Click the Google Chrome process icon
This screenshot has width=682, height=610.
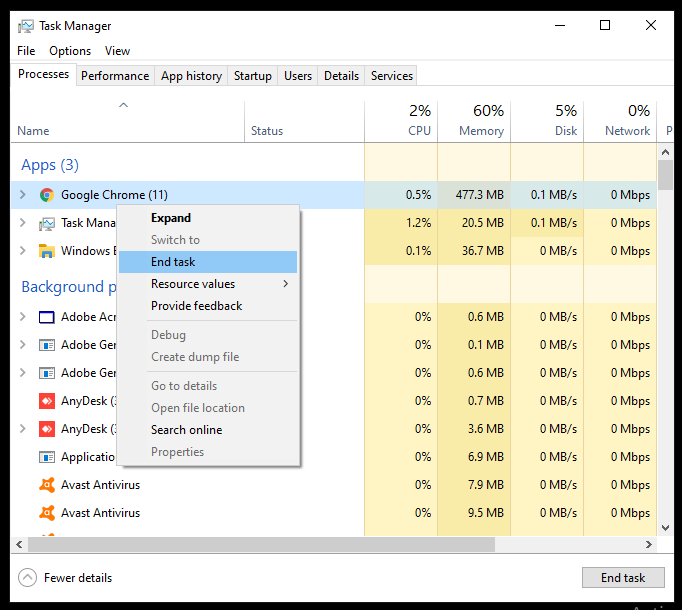47,194
